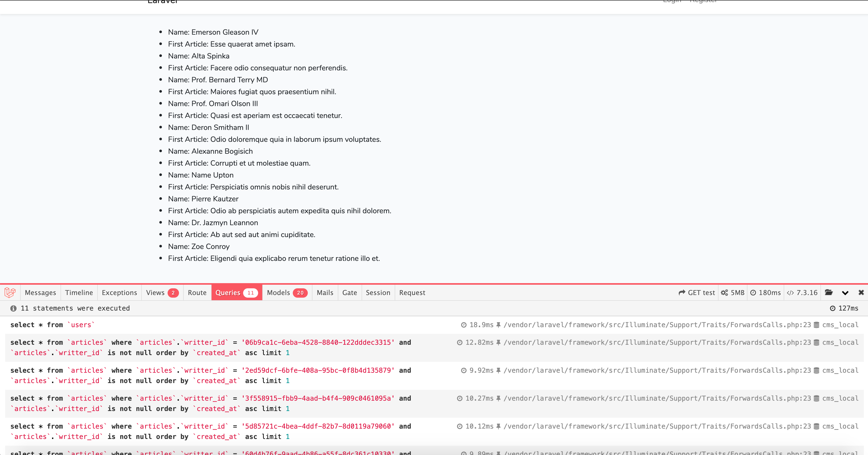The width and height of the screenshot is (868, 455).
Task: Click the Laravel logo in the debugbar
Action: tap(10, 292)
